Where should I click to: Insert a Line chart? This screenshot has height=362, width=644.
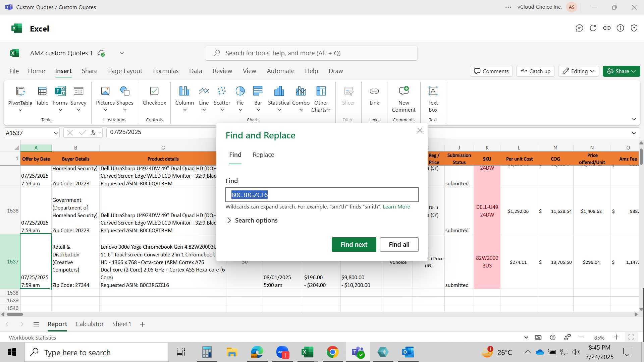click(204, 99)
